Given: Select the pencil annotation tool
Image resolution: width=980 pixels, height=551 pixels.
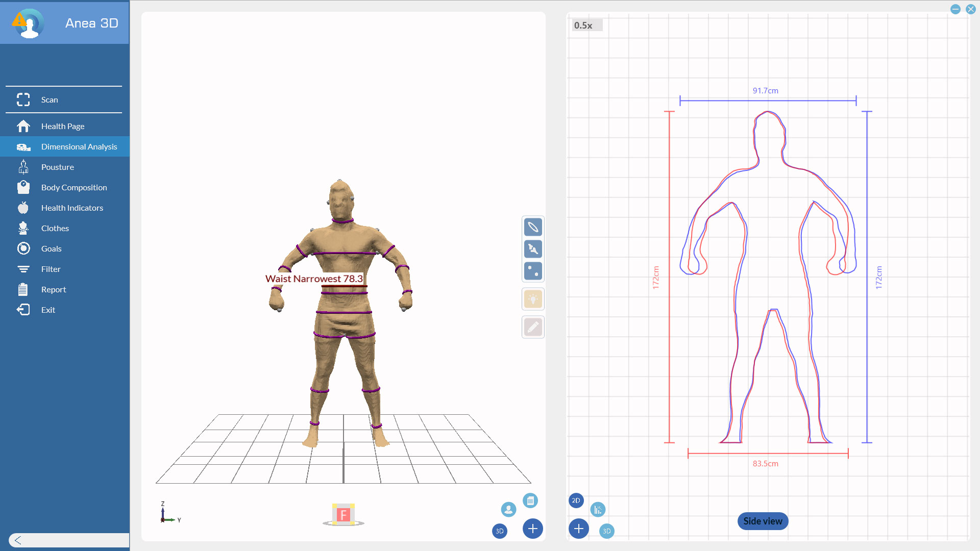Looking at the screenshot, I should click(x=533, y=327).
